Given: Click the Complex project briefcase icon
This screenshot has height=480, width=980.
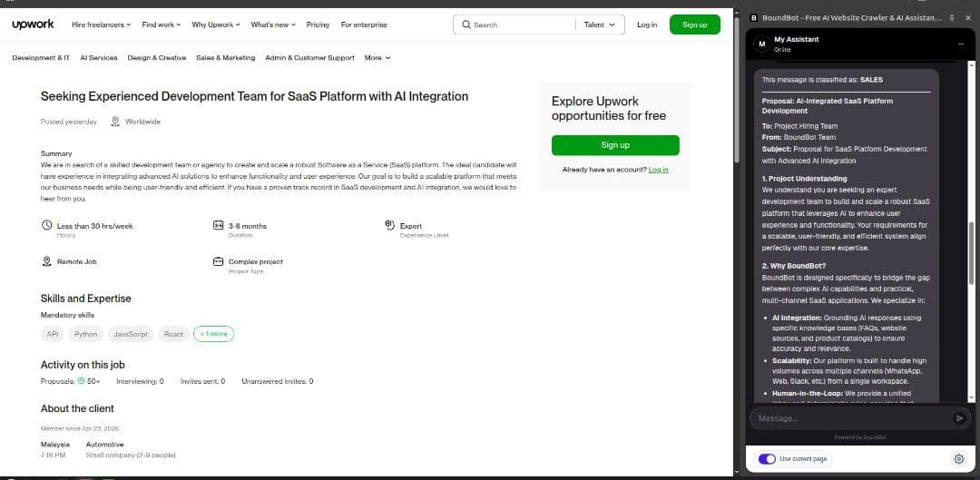Looking at the screenshot, I should 218,261.
